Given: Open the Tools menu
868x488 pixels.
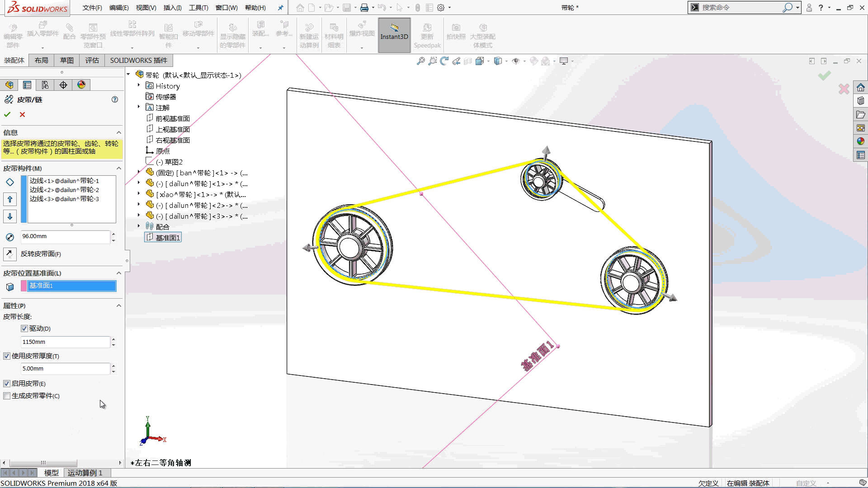Looking at the screenshot, I should click(198, 8).
